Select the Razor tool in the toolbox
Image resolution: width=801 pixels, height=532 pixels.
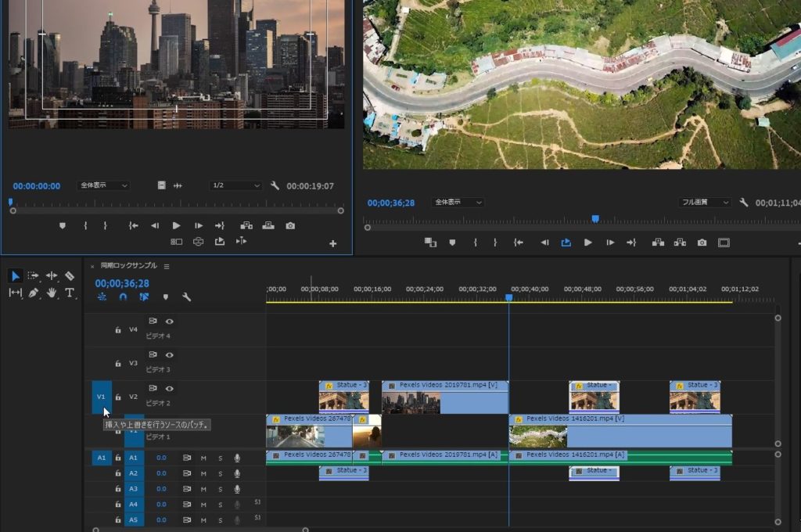coord(70,275)
